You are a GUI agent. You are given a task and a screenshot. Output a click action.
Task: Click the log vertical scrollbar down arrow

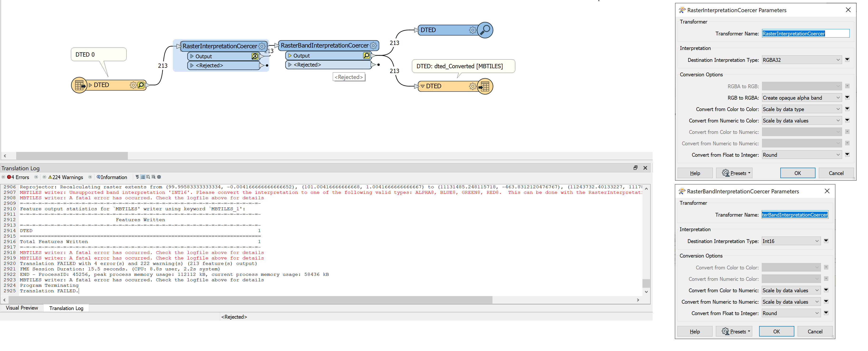[x=646, y=292]
